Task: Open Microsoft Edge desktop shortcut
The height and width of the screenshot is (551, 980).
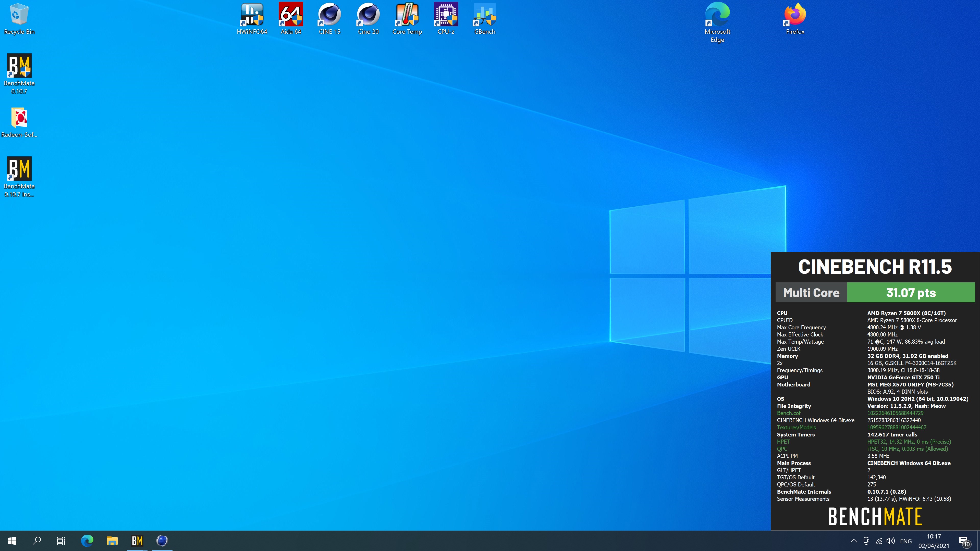Action: pyautogui.click(x=717, y=23)
